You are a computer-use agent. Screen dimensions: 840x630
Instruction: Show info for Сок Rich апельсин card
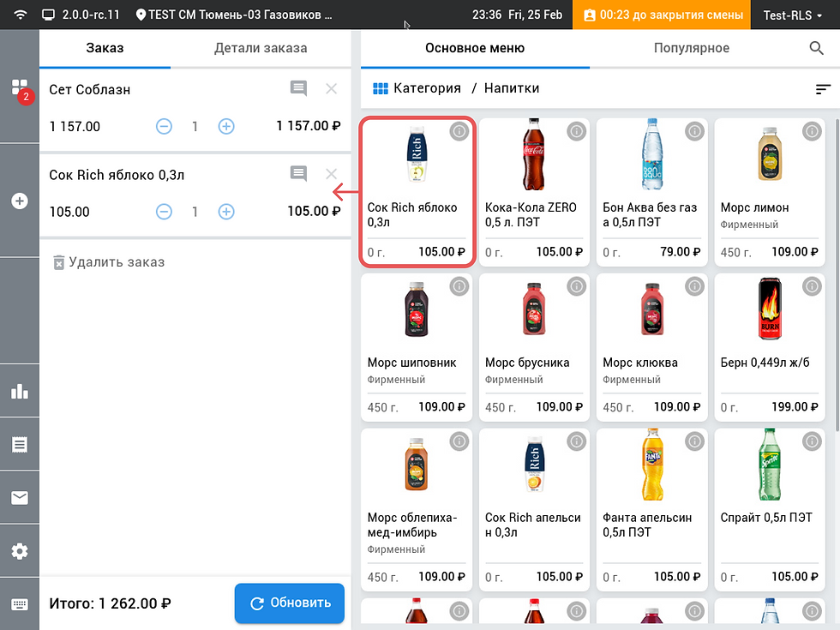576,441
